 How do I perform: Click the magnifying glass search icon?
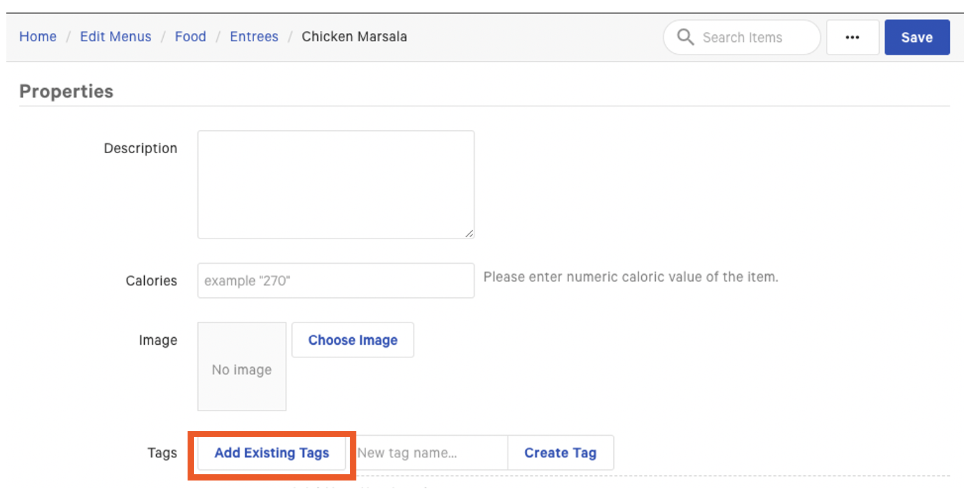[685, 37]
